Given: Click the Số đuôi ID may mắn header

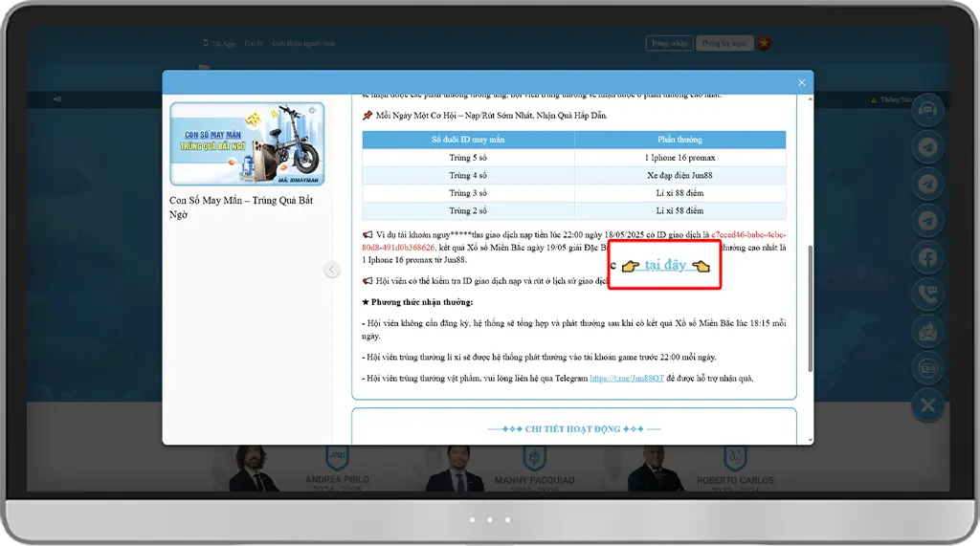Looking at the screenshot, I should [468, 140].
